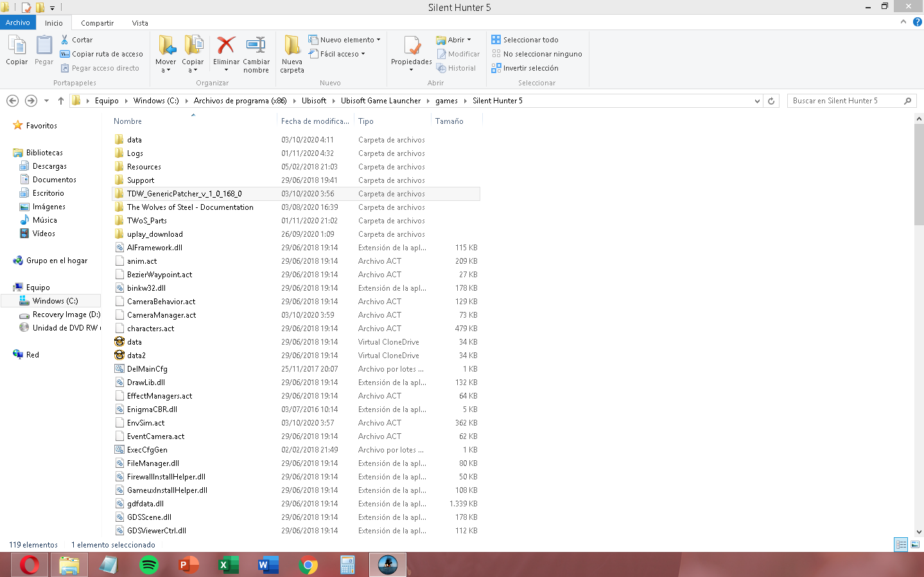This screenshot has width=924, height=577.
Task: Click Cambiar nombre rename icon
Action: 256,45
